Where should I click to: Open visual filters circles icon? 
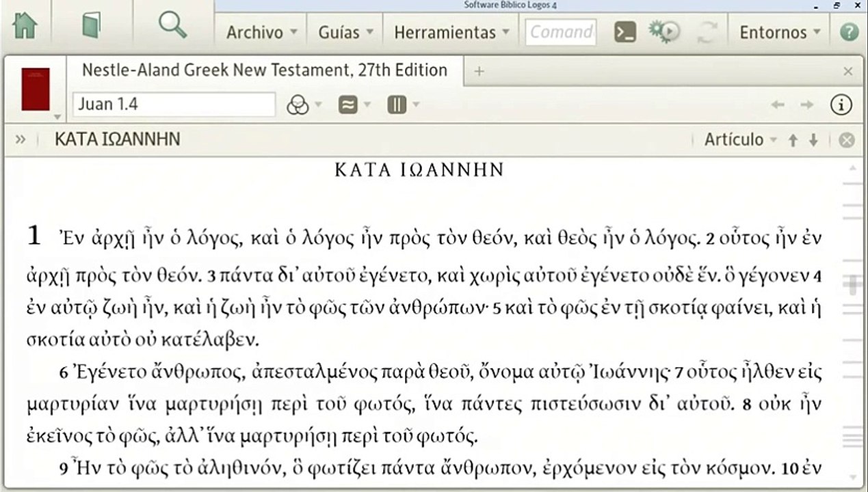pyautogui.click(x=298, y=105)
